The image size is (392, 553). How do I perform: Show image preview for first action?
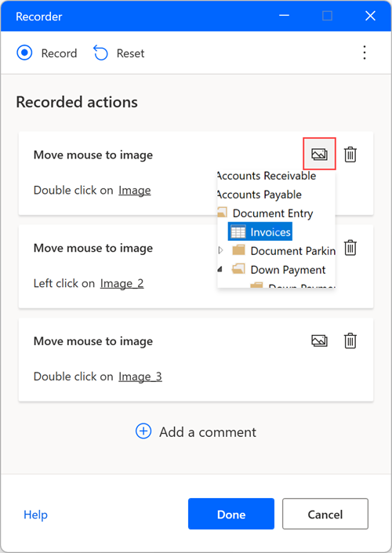tap(319, 154)
